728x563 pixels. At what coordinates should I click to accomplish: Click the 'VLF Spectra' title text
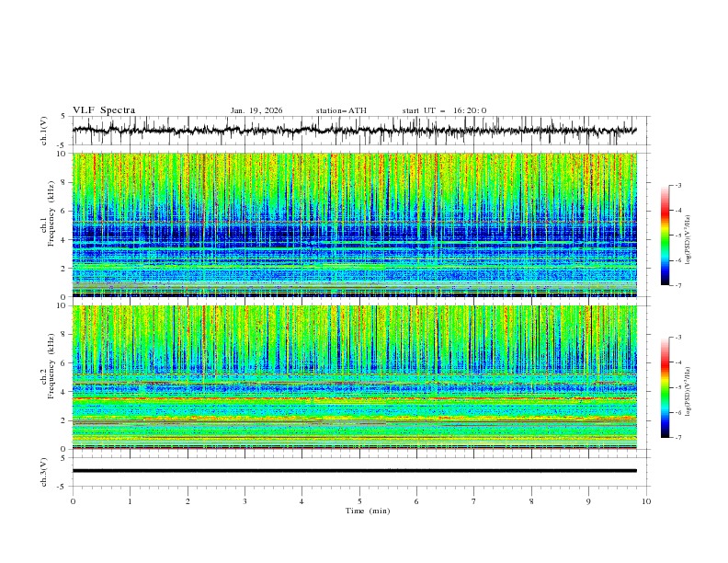point(104,110)
